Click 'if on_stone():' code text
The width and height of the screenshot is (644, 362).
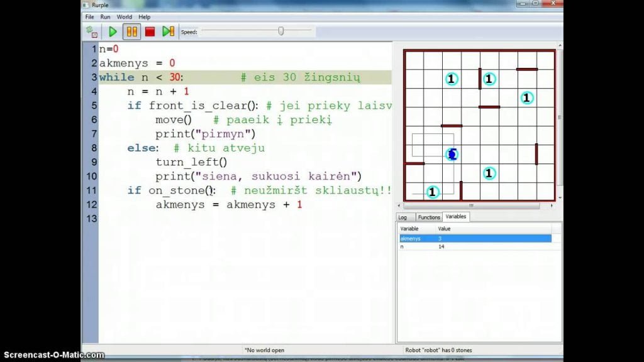171,190
